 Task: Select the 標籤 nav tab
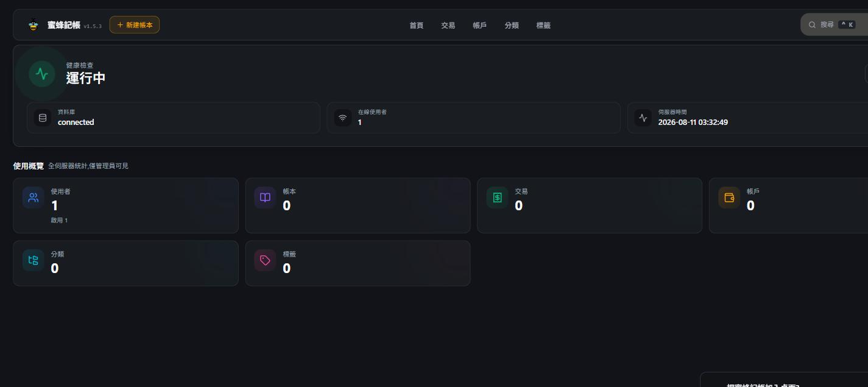coord(543,26)
